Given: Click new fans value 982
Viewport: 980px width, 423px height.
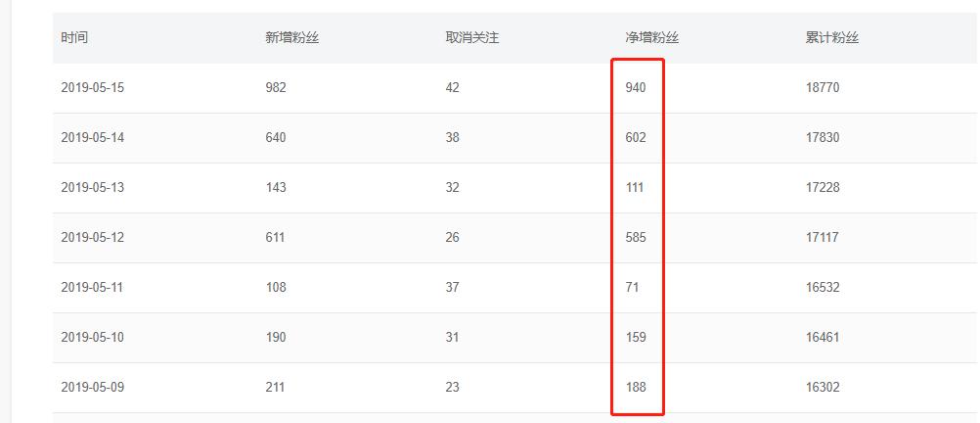Looking at the screenshot, I should pyautogui.click(x=276, y=88).
